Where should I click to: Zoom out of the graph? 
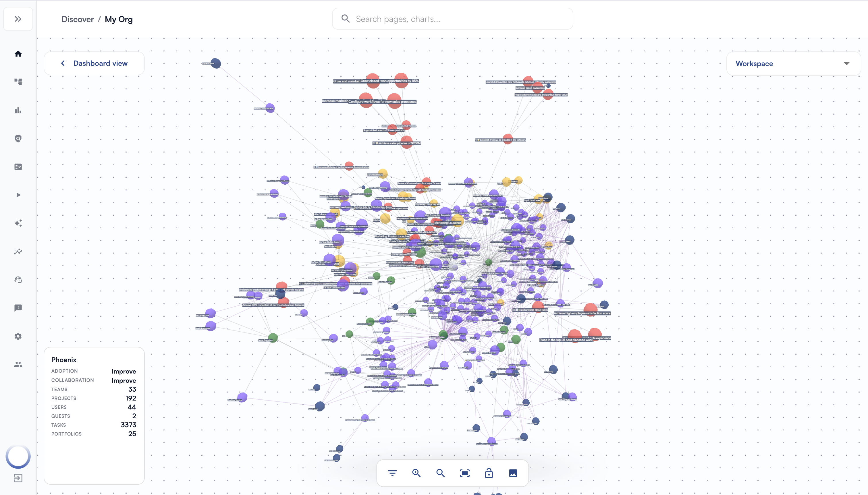point(441,473)
